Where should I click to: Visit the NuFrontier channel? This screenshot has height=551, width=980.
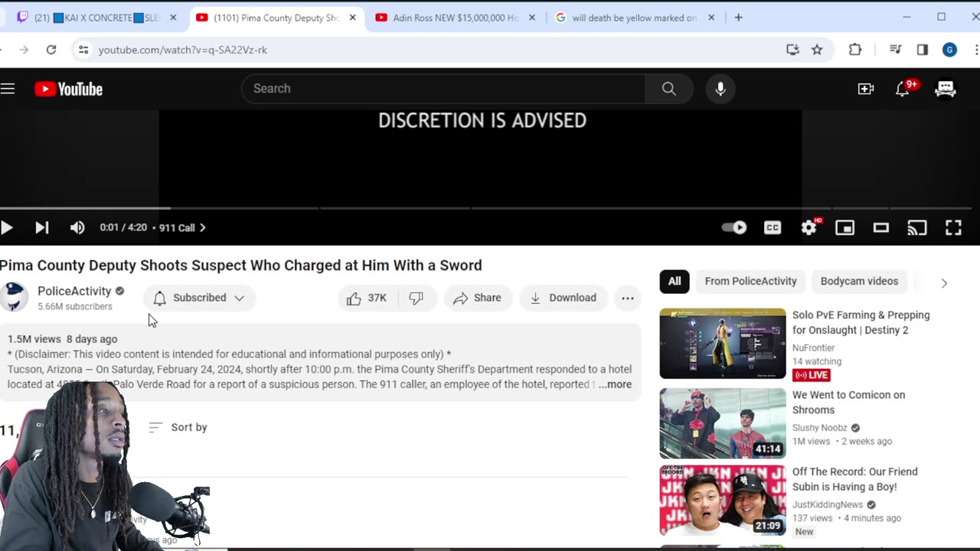pos(814,347)
